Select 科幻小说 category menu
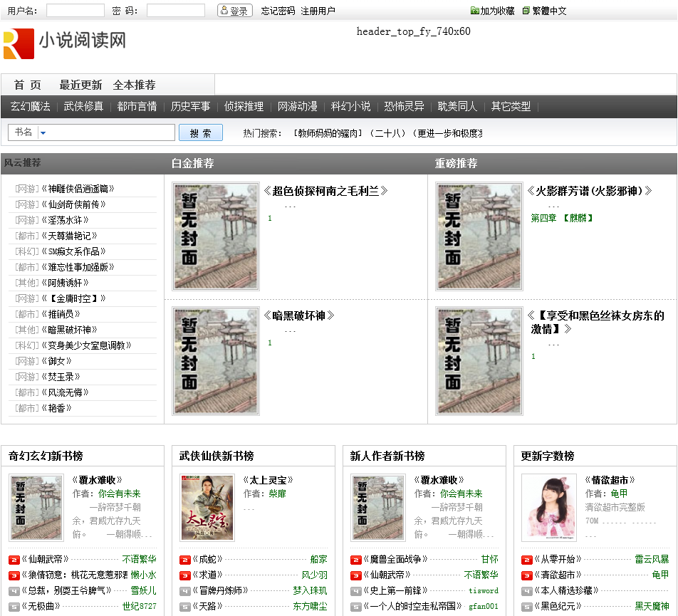 click(350, 106)
